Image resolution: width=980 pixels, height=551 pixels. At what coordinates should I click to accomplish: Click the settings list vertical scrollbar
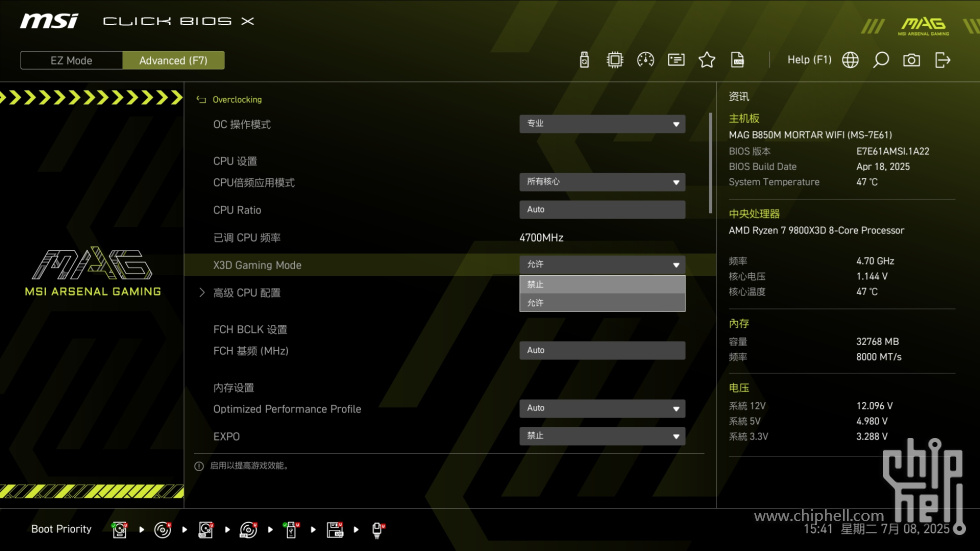pos(710,162)
